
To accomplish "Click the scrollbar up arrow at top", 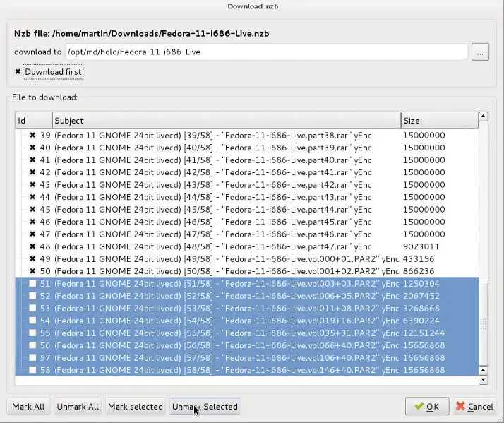I will [x=484, y=116].
